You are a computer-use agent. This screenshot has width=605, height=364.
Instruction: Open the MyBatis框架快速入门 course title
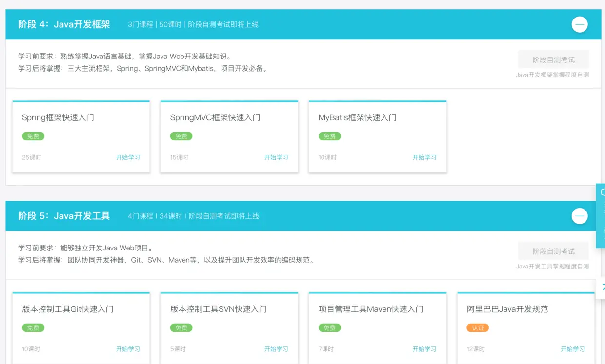point(358,117)
